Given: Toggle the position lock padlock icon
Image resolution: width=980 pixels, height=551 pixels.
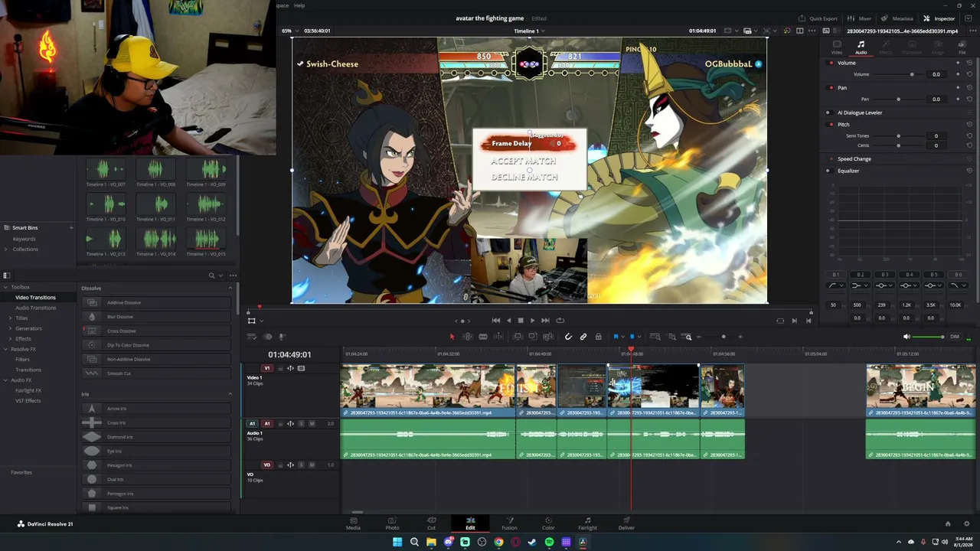Looking at the screenshot, I should 598,337.
